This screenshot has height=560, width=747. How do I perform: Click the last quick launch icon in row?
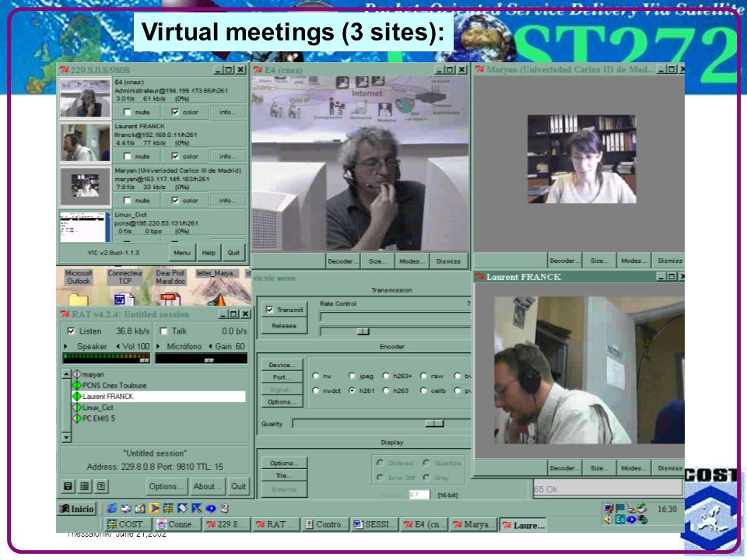225,509
